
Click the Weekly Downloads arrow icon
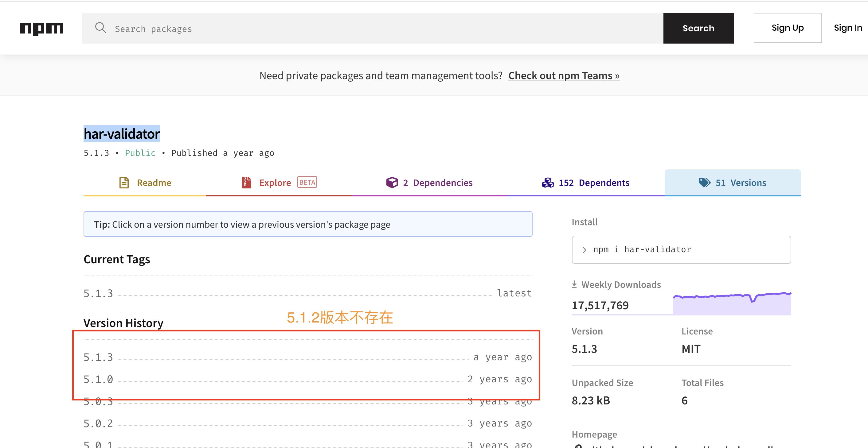coord(574,284)
